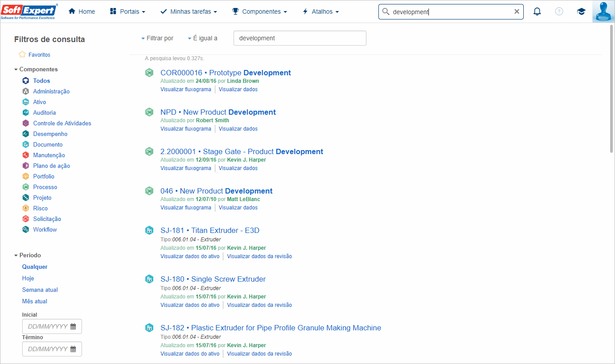Click the process icon beside COR000016
The height and width of the screenshot is (364, 615).
149,73
